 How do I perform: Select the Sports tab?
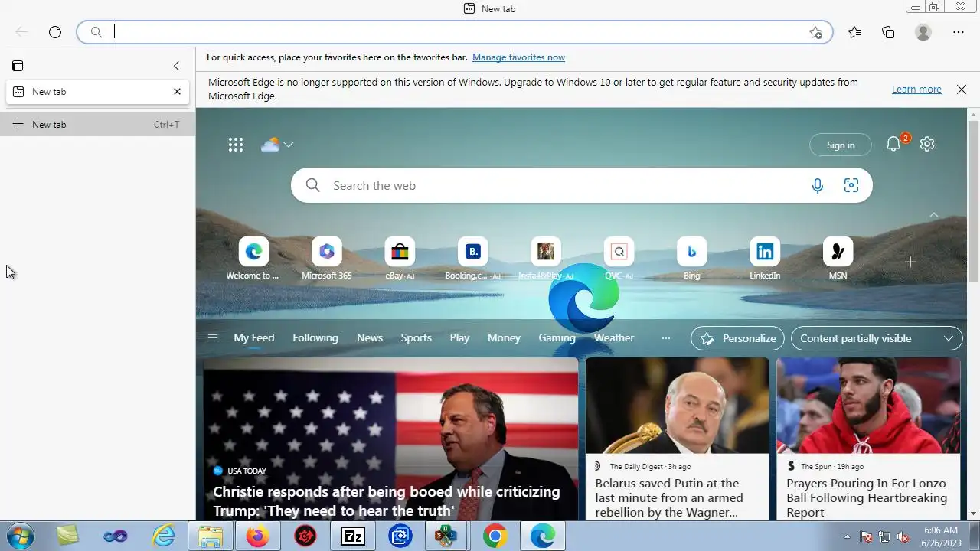pyautogui.click(x=416, y=337)
